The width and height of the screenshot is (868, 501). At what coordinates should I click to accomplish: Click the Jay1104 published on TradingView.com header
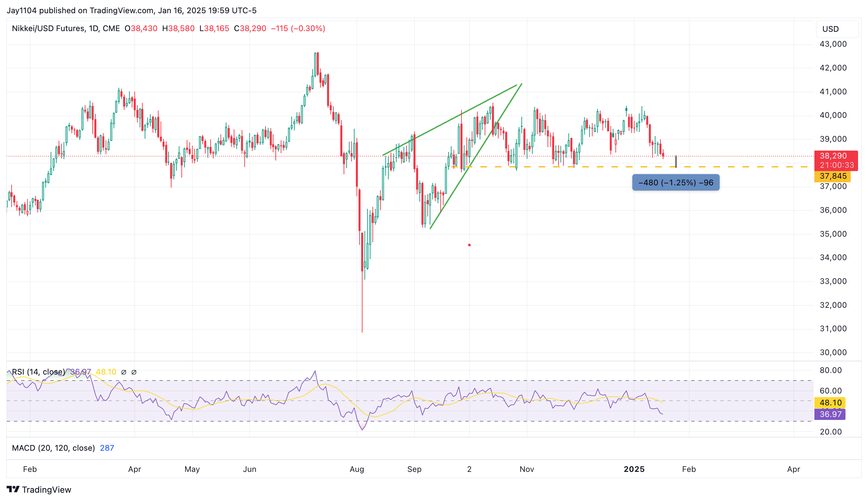point(131,10)
